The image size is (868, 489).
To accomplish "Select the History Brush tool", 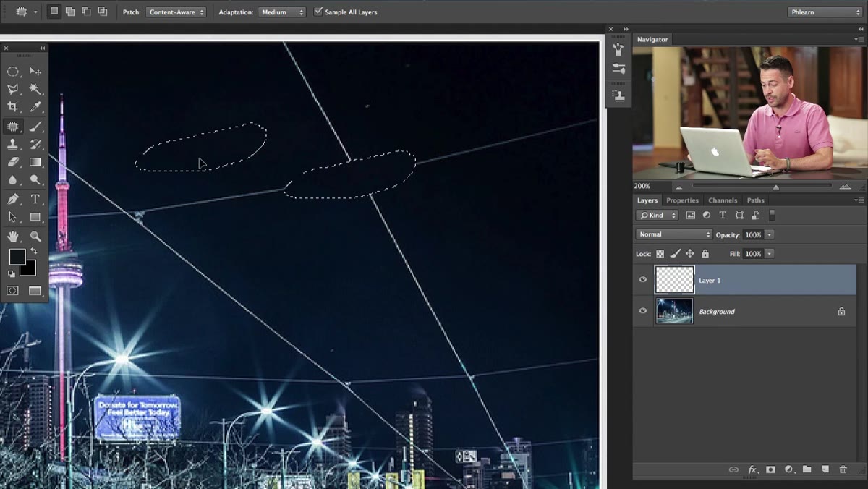I will coord(35,144).
